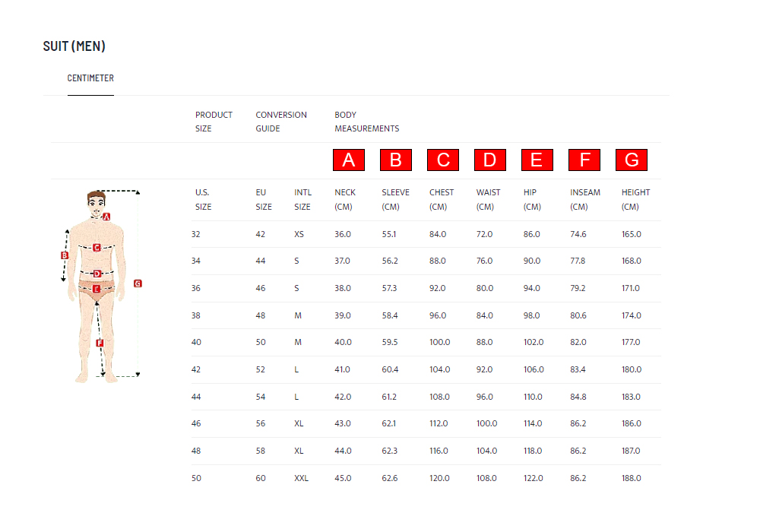Click the red C icon above Chest
The width and height of the screenshot is (760, 532).
coord(442,160)
